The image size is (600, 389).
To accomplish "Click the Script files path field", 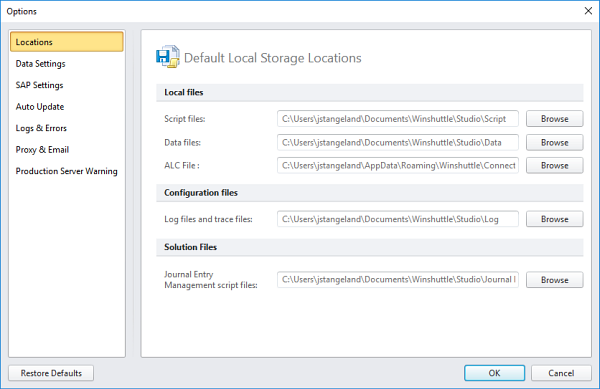I will tap(398, 119).
